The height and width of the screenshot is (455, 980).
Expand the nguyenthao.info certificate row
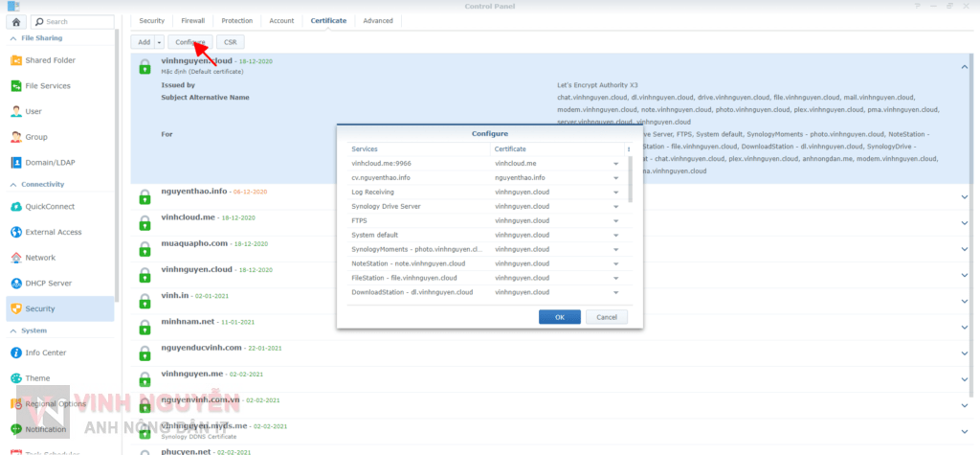click(x=963, y=196)
